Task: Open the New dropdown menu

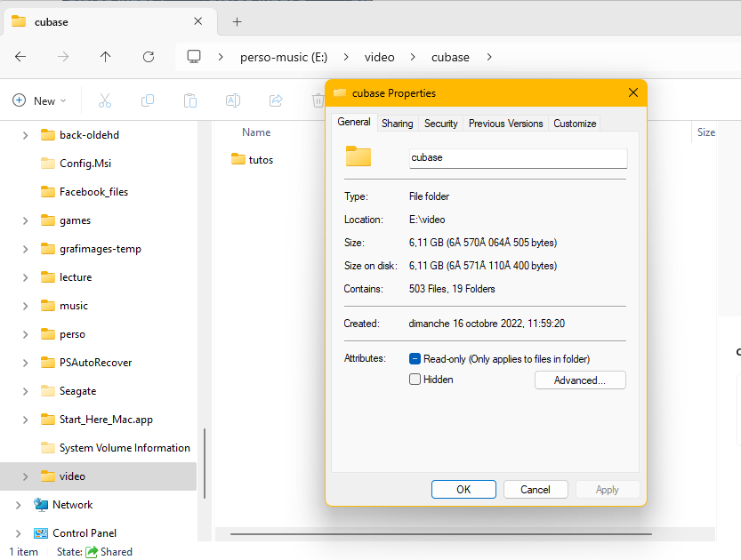Action: coord(39,100)
